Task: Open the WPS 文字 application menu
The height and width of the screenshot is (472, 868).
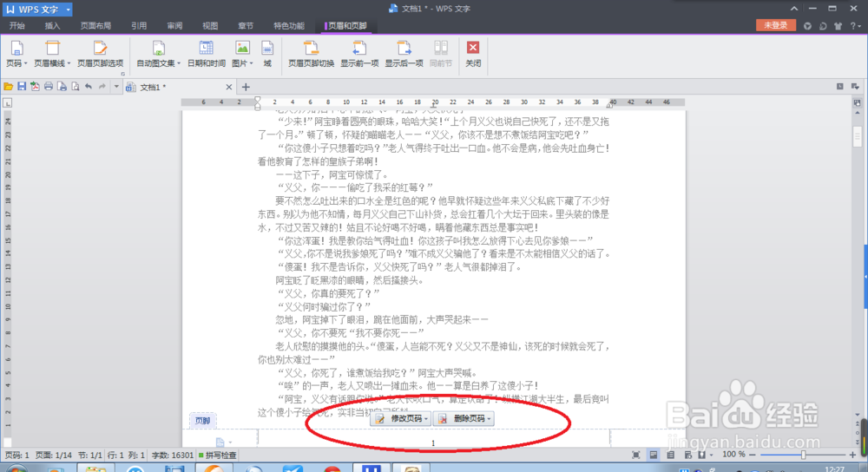Action: 37,9
